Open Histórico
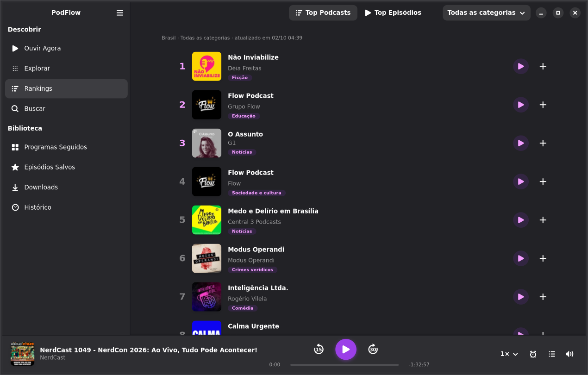 (66, 207)
